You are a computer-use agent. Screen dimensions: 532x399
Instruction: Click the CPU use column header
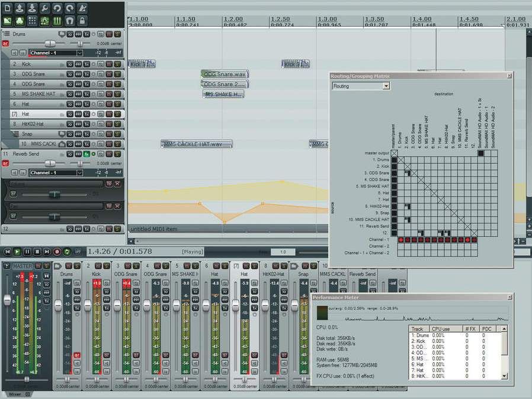[441, 329]
